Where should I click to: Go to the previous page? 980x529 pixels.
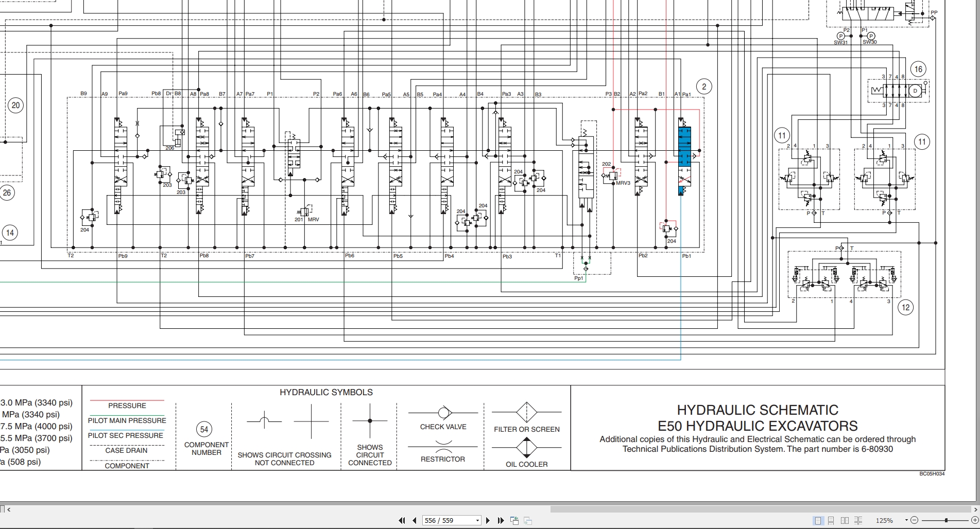[415, 520]
